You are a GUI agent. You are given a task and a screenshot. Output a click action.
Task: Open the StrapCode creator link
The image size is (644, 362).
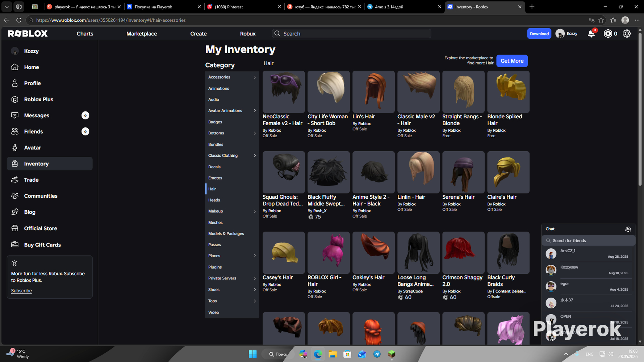(413, 291)
